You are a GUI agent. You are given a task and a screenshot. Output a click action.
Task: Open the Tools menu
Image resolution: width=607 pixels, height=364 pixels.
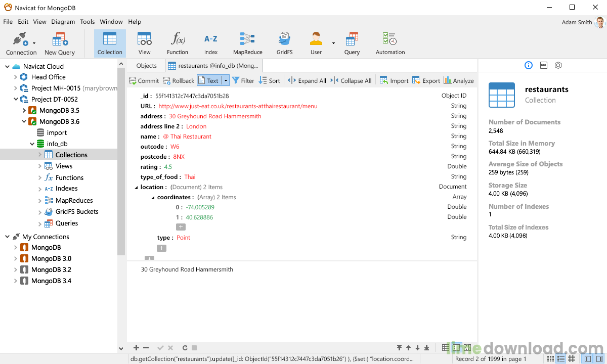point(87,22)
